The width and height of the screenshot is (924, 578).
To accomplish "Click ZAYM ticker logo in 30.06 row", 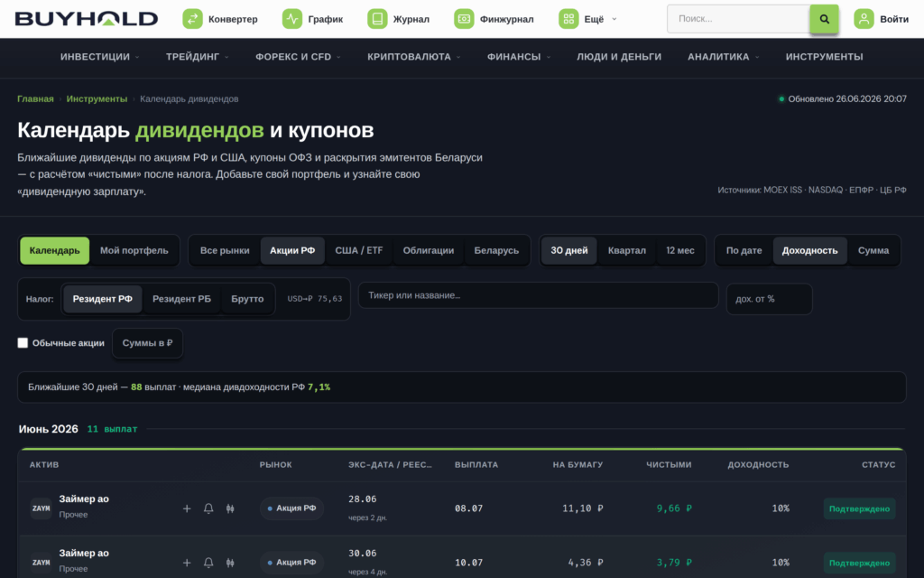I will (x=42, y=563).
